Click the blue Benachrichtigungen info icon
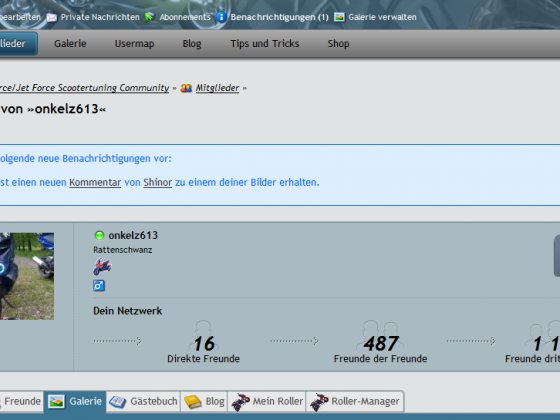The width and height of the screenshot is (560, 420). tap(221, 17)
